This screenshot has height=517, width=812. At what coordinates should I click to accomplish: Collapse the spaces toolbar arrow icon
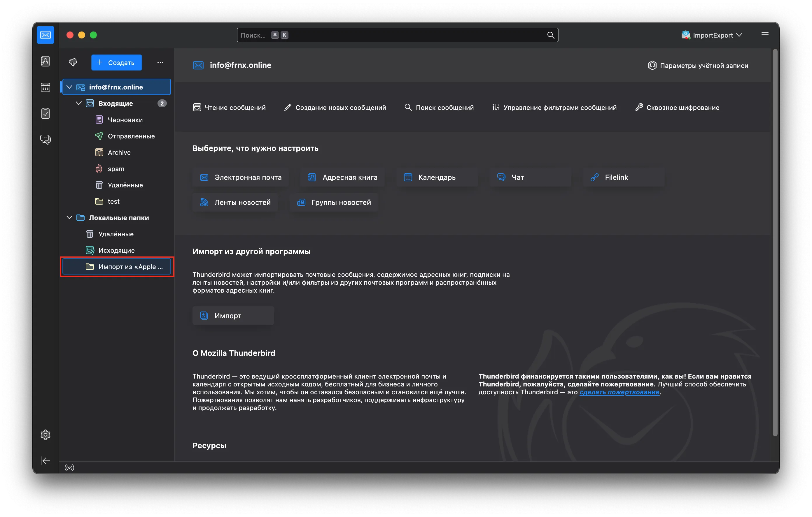click(x=45, y=461)
